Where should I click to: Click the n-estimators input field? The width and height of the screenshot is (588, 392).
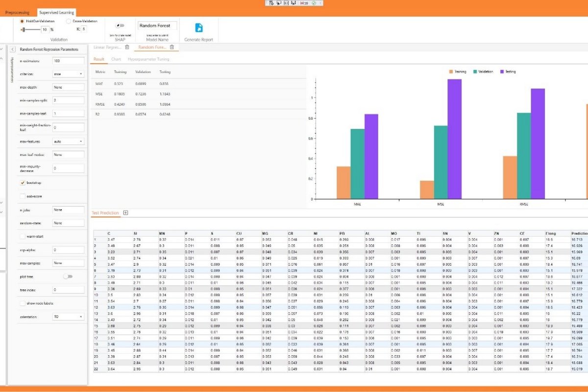pos(68,61)
